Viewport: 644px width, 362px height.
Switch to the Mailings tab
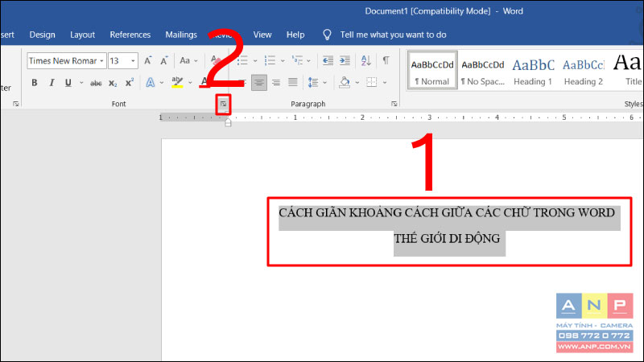[x=181, y=35]
